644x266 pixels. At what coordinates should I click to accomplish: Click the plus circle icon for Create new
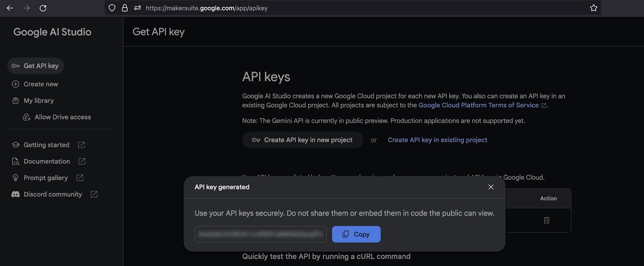[x=16, y=84]
